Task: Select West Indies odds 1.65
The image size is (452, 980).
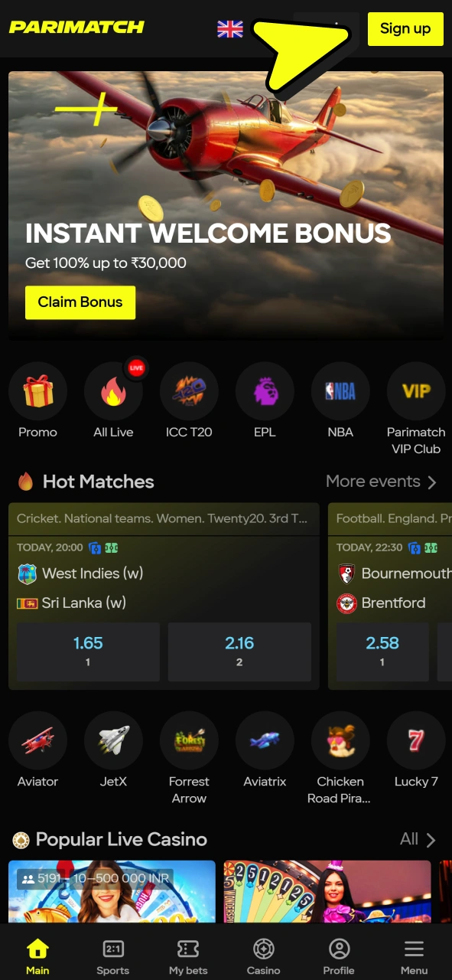Action: pyautogui.click(x=88, y=652)
